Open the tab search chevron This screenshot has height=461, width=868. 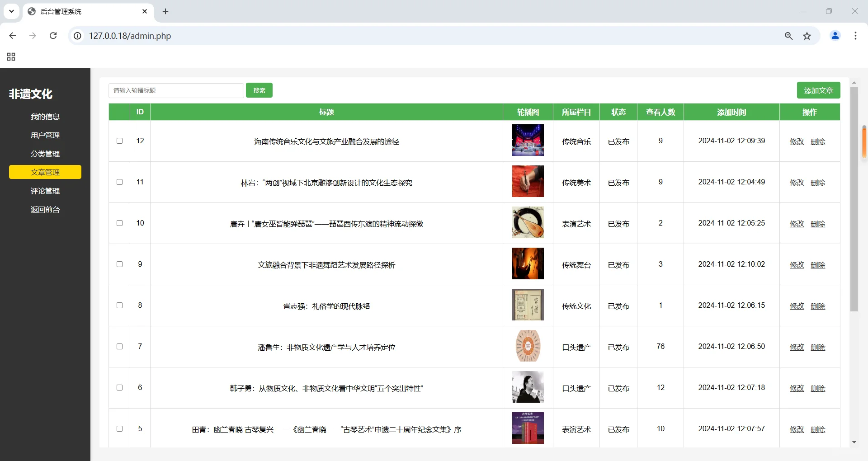click(x=11, y=11)
